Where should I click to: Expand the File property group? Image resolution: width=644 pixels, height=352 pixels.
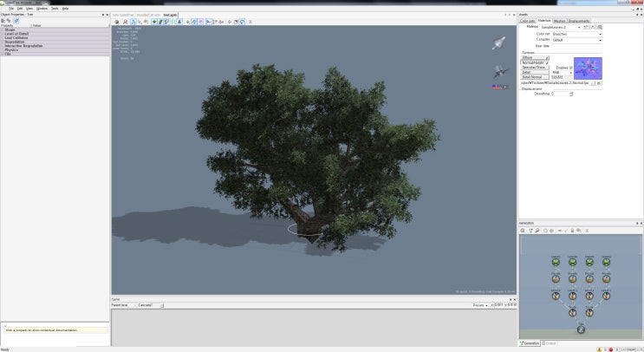click(8, 54)
